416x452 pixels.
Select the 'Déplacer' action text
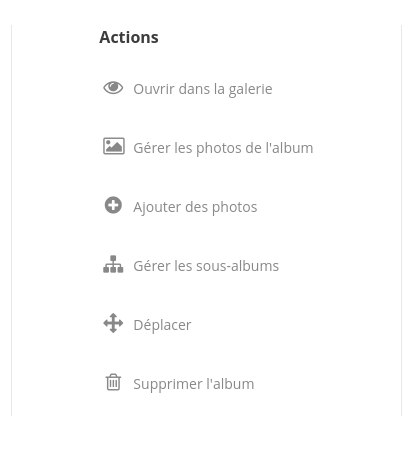pyautogui.click(x=162, y=325)
